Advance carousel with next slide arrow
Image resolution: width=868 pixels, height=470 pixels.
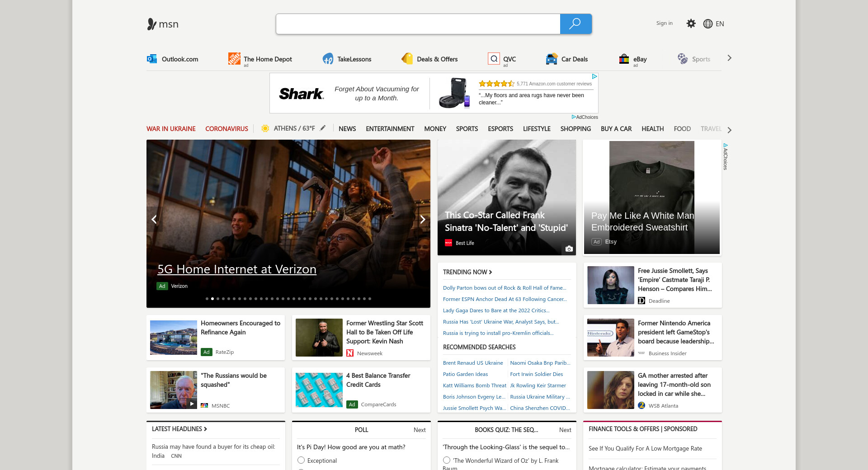[423, 220]
